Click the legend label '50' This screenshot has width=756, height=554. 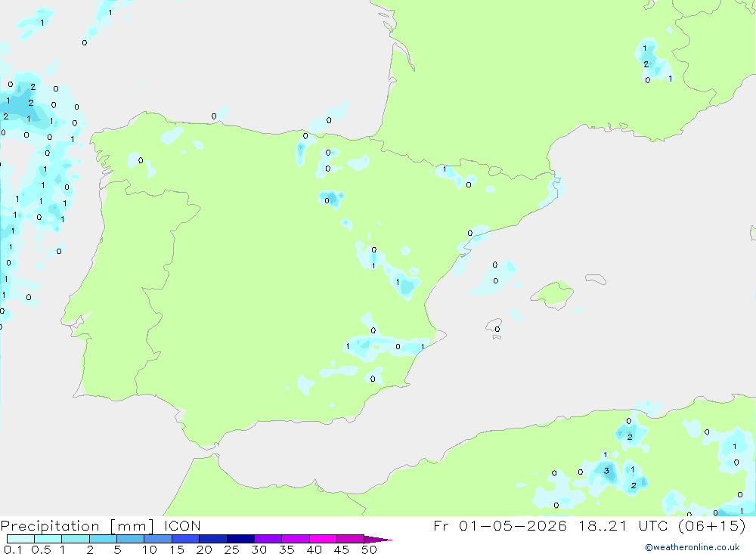(369, 549)
